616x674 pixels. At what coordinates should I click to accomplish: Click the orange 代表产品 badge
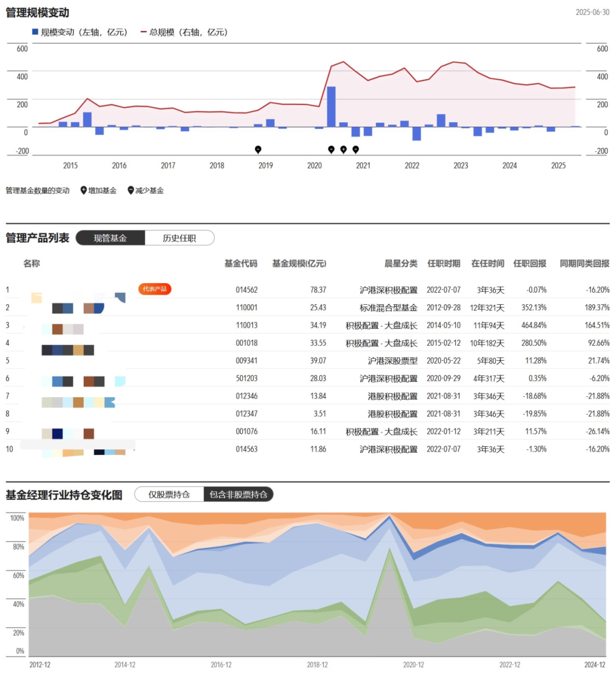[x=155, y=289]
